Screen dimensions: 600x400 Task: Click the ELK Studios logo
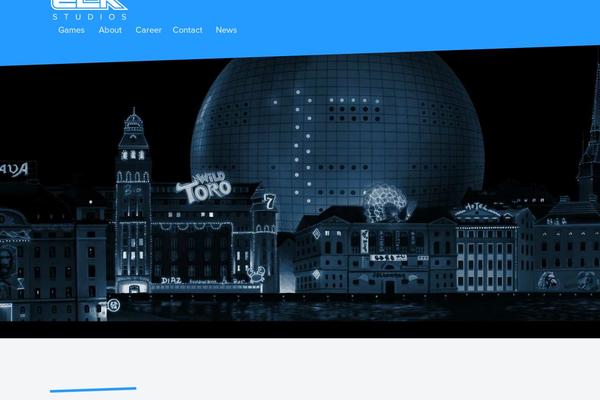(x=89, y=10)
